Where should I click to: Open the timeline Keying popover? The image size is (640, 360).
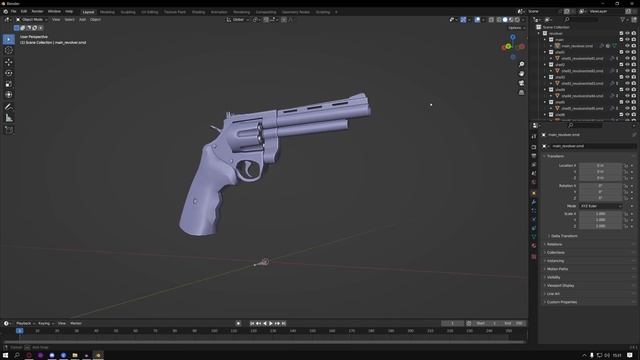click(46, 323)
